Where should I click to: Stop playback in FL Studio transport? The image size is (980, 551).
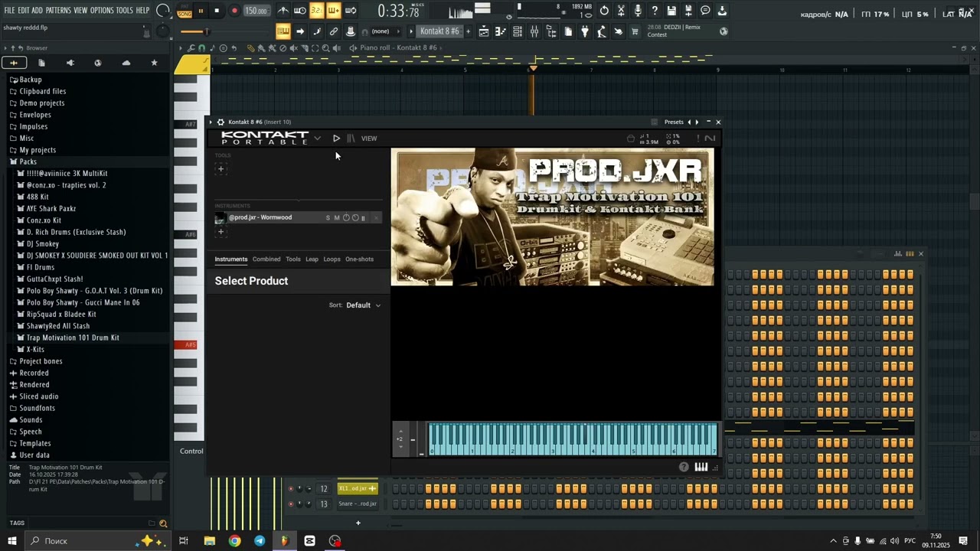click(x=217, y=11)
